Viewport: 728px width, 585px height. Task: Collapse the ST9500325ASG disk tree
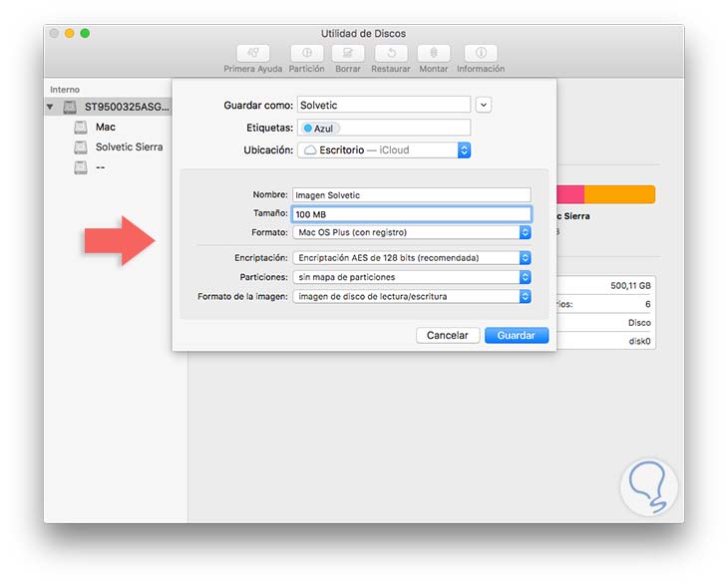pos(50,108)
